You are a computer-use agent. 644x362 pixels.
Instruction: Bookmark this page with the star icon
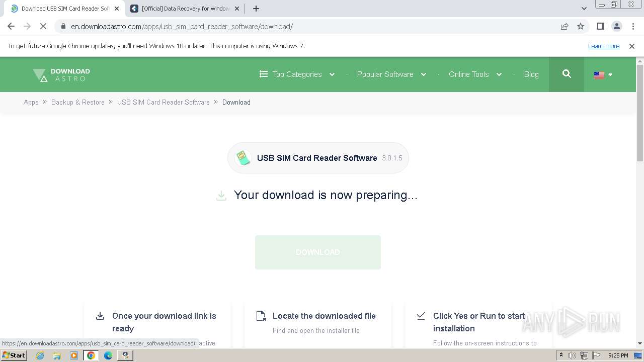pyautogui.click(x=581, y=27)
